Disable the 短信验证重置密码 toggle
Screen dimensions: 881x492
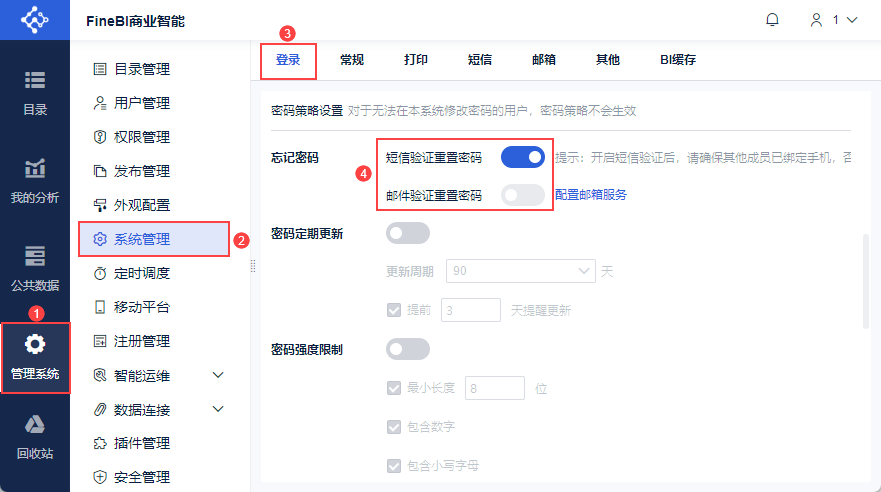click(523, 157)
